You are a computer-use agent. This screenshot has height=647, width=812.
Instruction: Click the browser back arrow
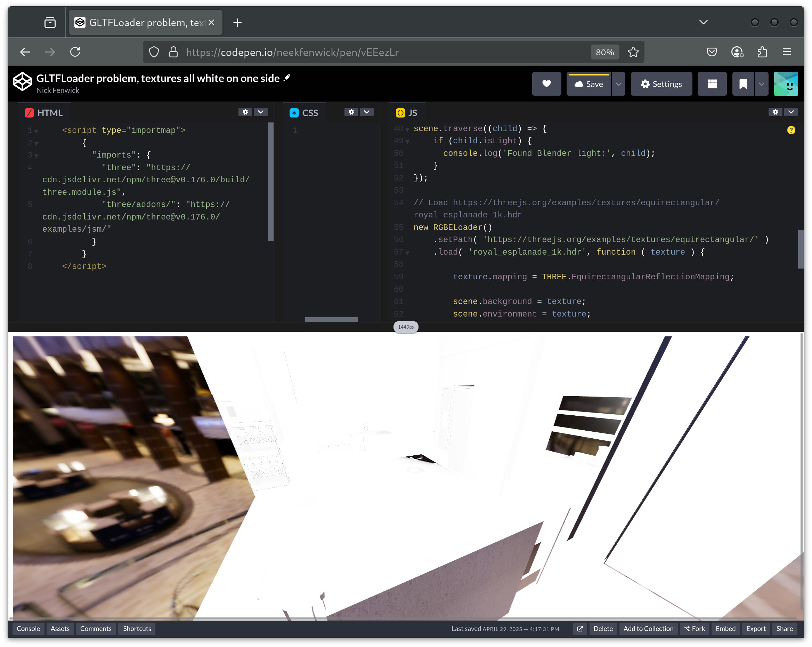click(x=25, y=52)
